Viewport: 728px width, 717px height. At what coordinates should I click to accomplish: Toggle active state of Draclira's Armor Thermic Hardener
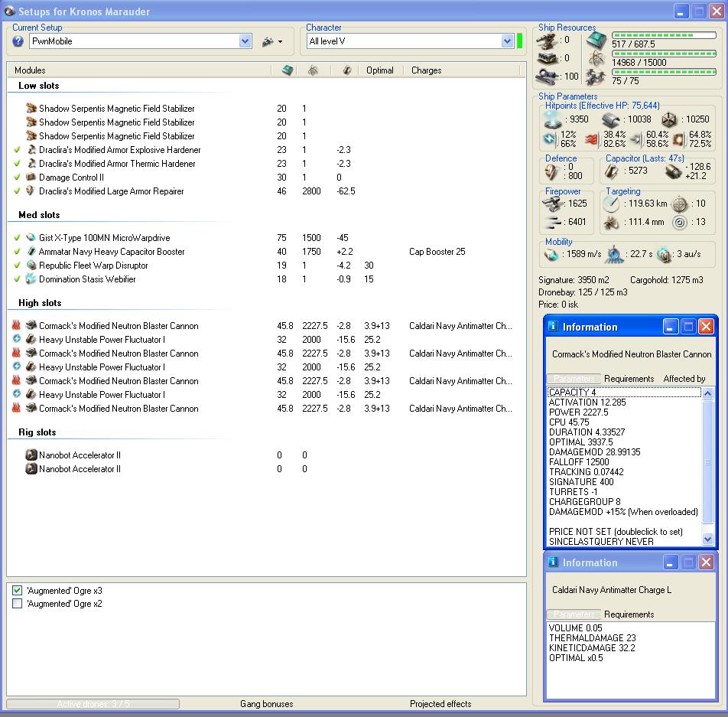pos(17,164)
